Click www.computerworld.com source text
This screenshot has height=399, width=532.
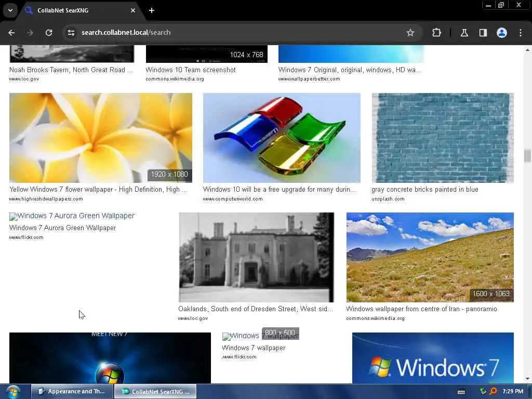(x=233, y=199)
